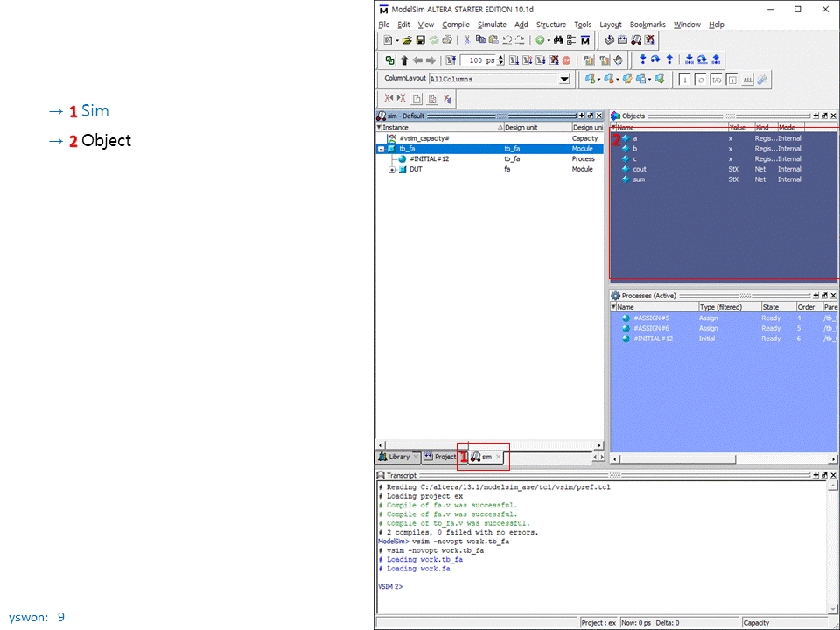Select the #ASSIGN#5 process row
This screenshot has height=630, width=840.
pyautogui.click(x=724, y=318)
